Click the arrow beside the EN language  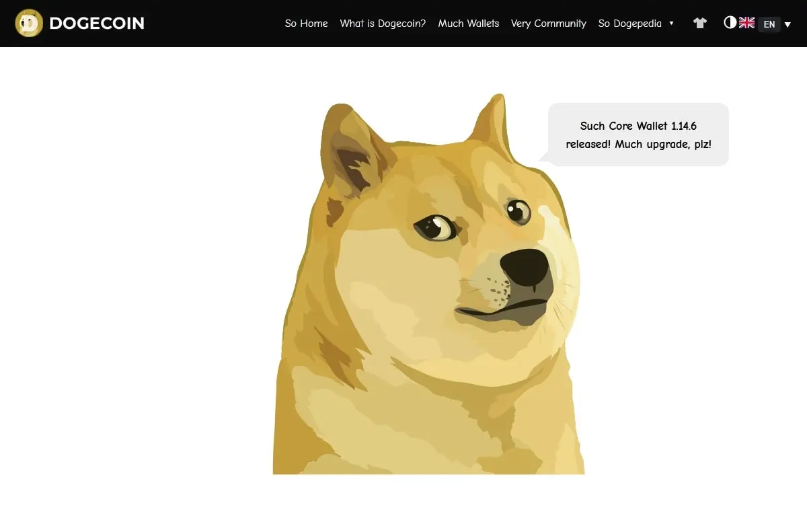coord(787,25)
